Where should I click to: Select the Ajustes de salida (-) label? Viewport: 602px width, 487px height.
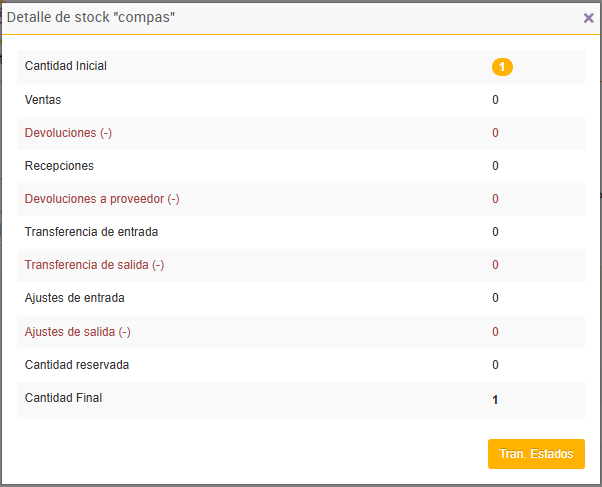click(x=78, y=332)
